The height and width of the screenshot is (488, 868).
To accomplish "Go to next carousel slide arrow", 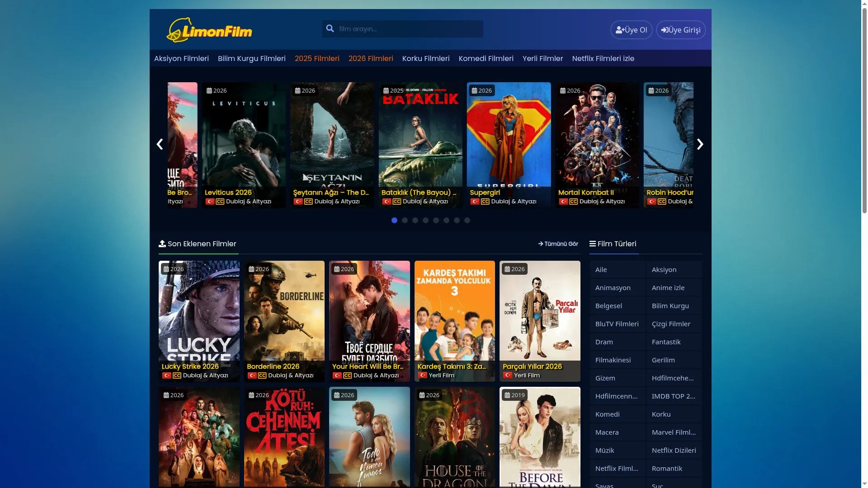I will [x=700, y=144].
